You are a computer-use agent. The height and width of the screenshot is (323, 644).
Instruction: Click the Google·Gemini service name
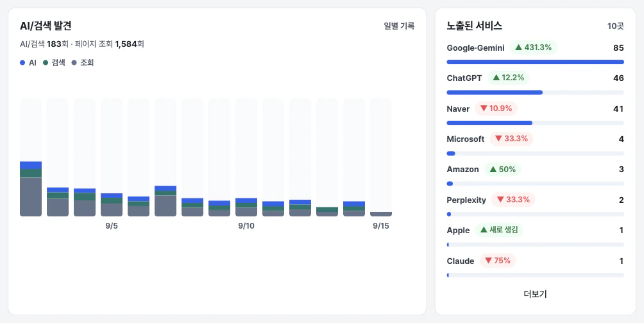click(475, 48)
